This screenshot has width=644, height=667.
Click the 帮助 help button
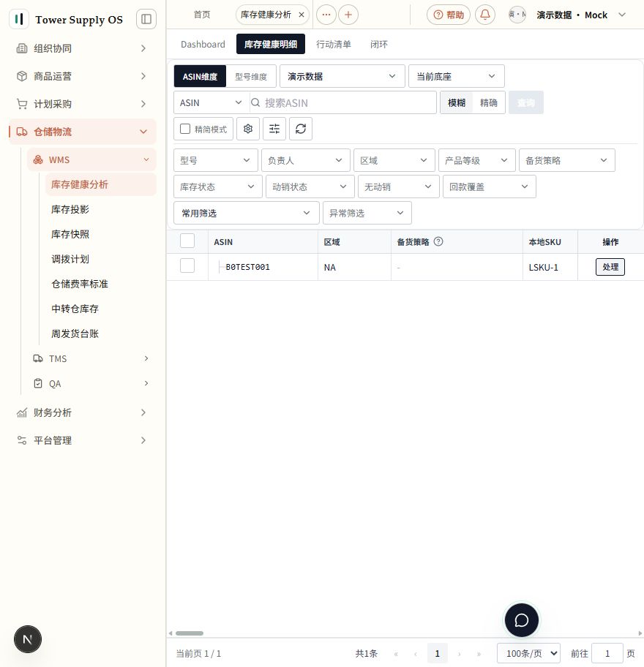pyautogui.click(x=448, y=15)
